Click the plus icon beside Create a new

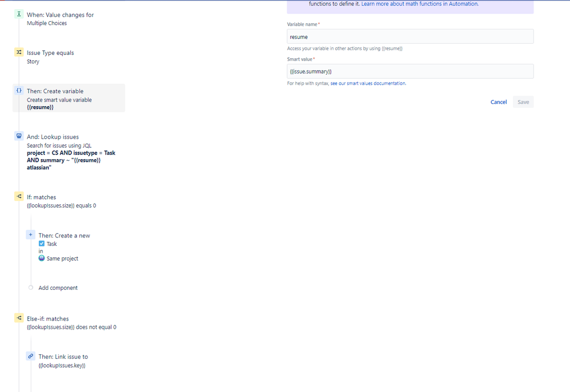pos(30,234)
